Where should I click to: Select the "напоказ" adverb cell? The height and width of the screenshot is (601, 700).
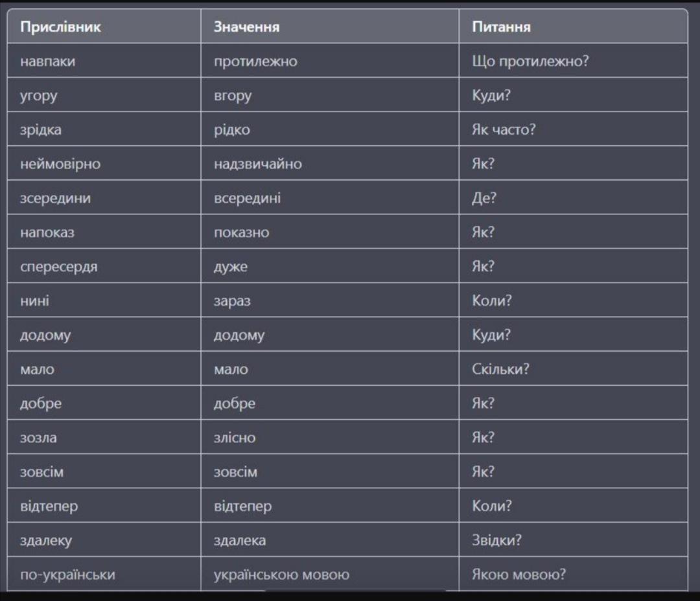[x=47, y=232]
